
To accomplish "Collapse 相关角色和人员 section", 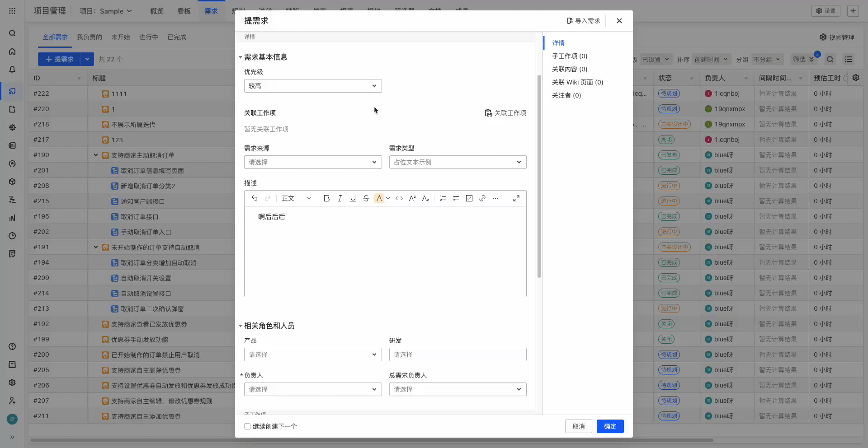I will point(241,326).
